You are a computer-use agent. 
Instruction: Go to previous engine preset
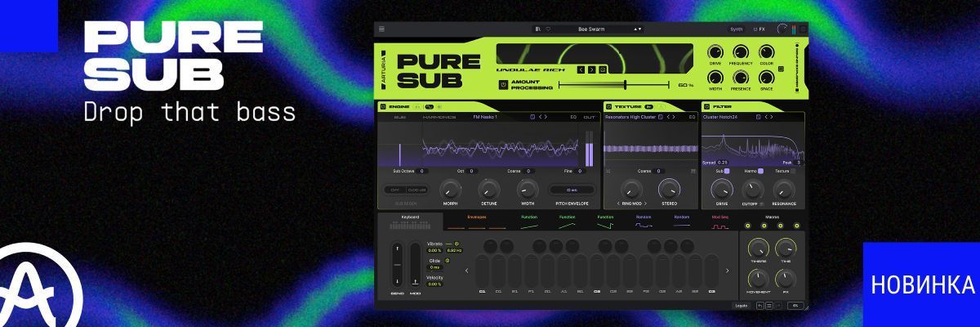541,117
